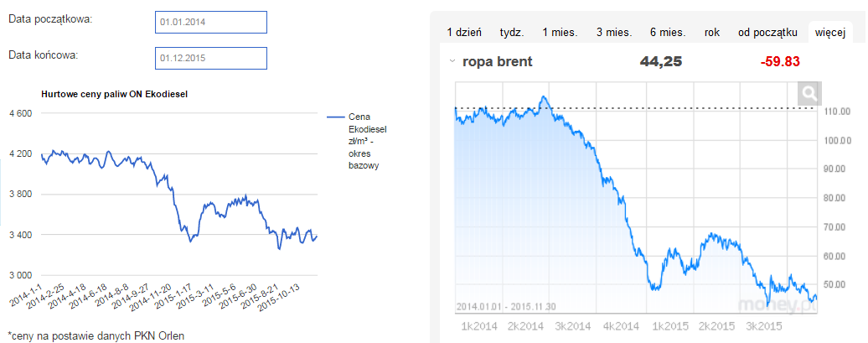Screen dimensions: 868x343
Task: Focus the "Data początkowa" date field
Action: 211,22
